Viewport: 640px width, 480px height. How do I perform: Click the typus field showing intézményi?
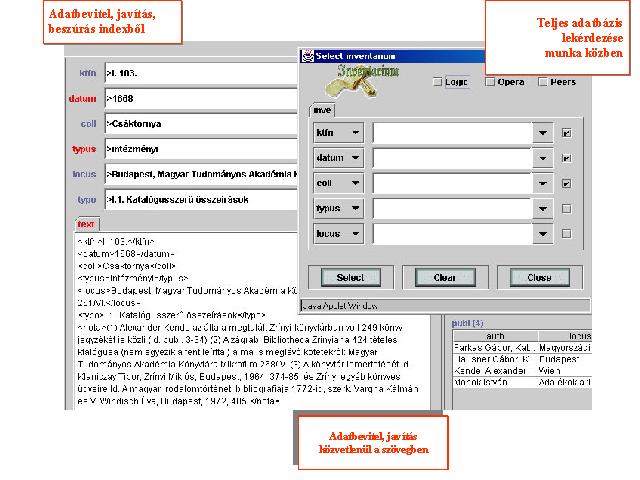click(201, 149)
